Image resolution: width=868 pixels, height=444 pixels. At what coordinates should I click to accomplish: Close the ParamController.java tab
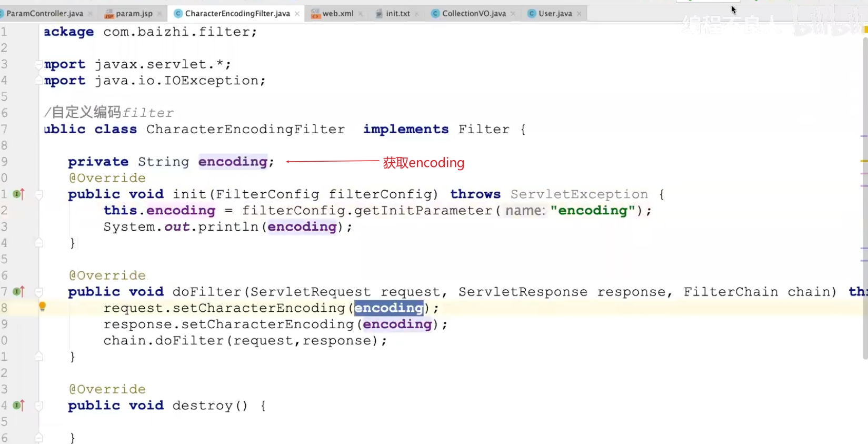point(90,14)
